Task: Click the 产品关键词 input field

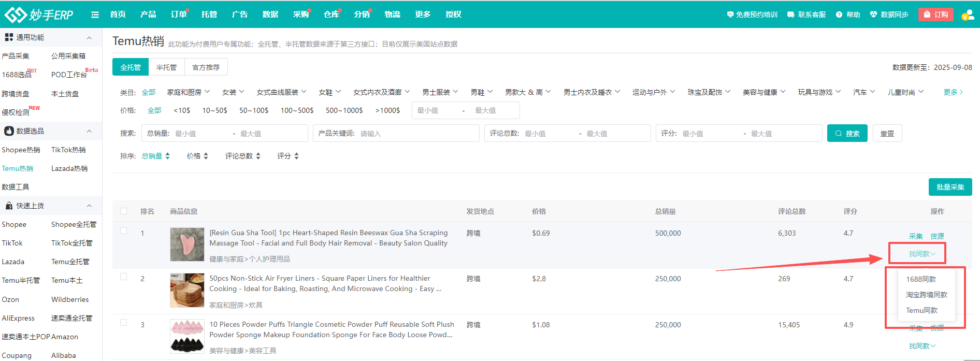Action: (x=396, y=133)
